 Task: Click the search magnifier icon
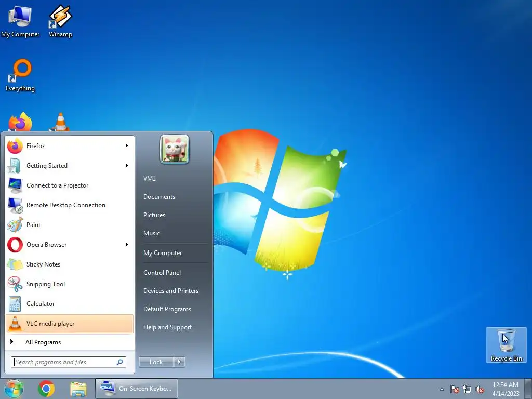(x=120, y=362)
